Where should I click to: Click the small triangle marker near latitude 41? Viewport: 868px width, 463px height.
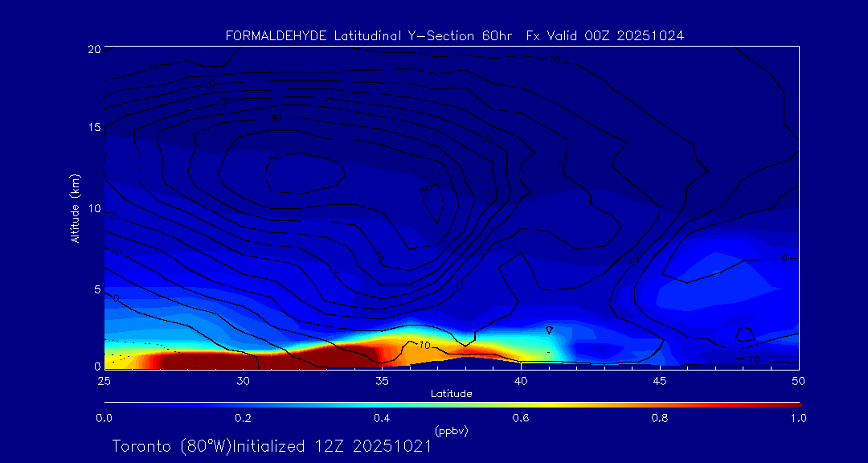point(549,330)
